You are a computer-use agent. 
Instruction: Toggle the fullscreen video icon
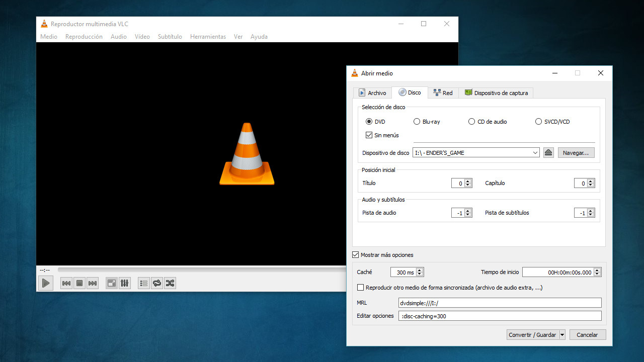pos(111,283)
